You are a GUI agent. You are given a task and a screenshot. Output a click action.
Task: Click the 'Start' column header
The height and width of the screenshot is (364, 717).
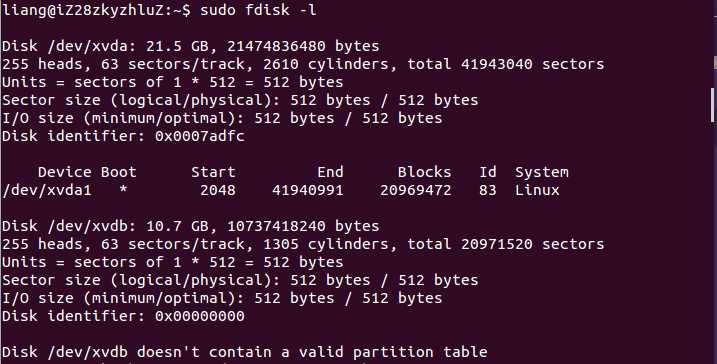213,172
